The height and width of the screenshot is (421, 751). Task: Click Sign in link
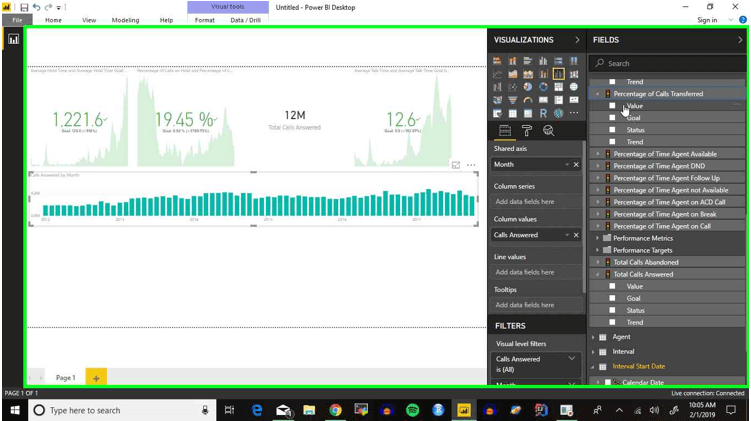pos(707,20)
